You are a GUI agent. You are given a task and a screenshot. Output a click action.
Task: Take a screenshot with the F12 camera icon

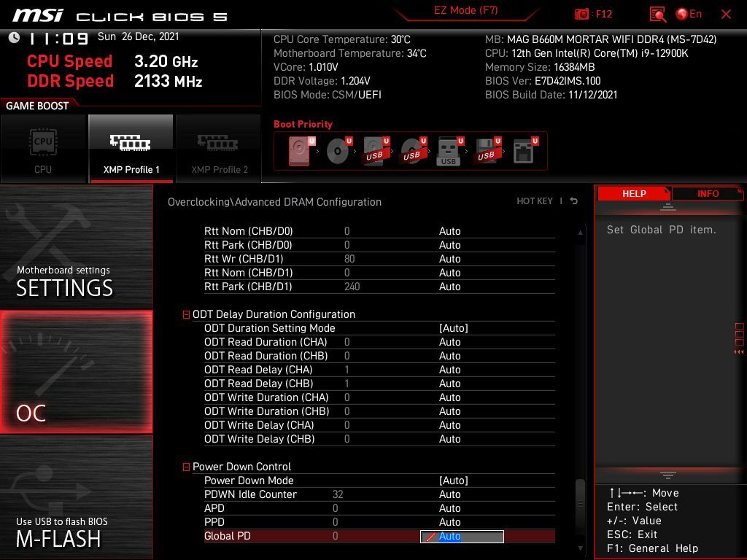pos(582,14)
